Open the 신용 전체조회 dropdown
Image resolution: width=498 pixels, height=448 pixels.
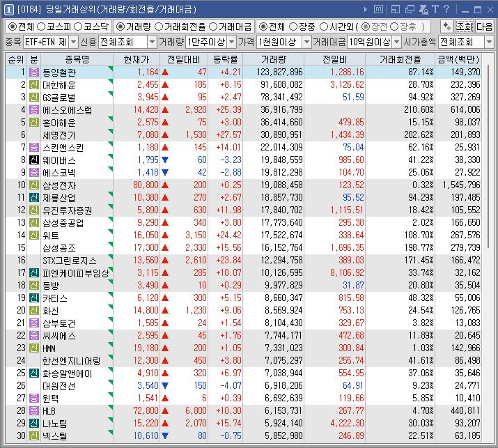click(x=153, y=42)
